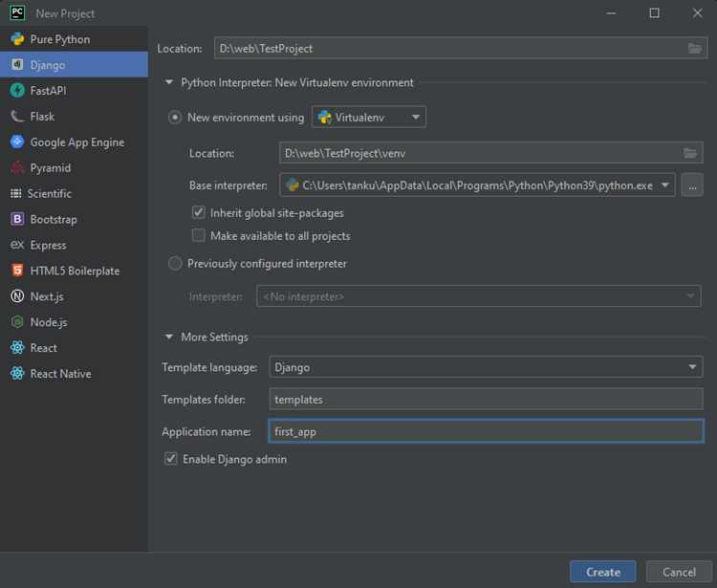The height and width of the screenshot is (588, 717).
Task: Click the Virtualenv Python icon in combo box
Action: (x=325, y=117)
